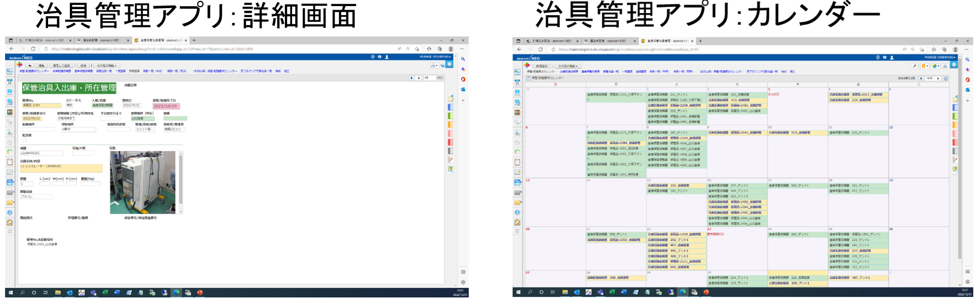Screen dimensions: 980x302
Task: Click the 2022/09/21 registration date field
Action: pyautogui.click(x=132, y=105)
